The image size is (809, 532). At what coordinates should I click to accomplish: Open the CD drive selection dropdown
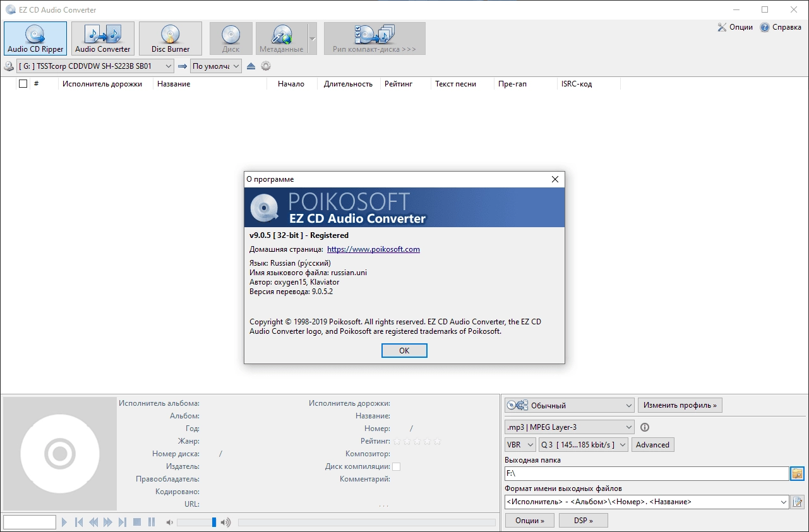(x=95, y=66)
